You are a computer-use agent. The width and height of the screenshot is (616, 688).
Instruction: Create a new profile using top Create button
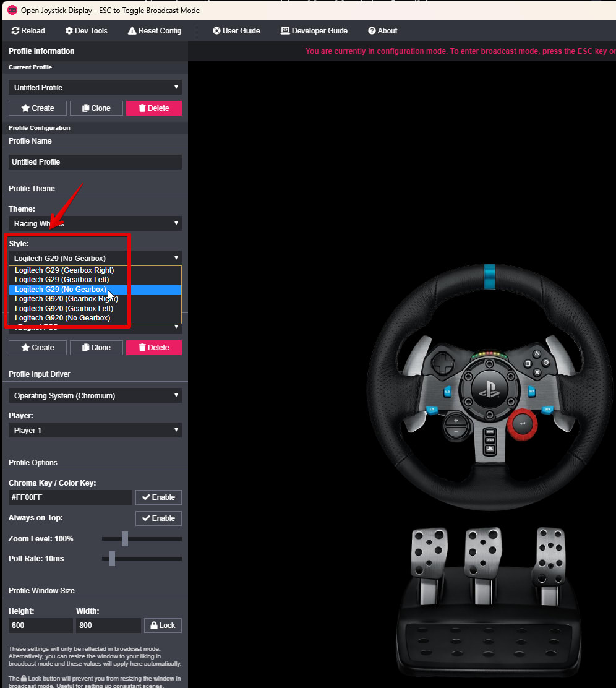coord(38,108)
